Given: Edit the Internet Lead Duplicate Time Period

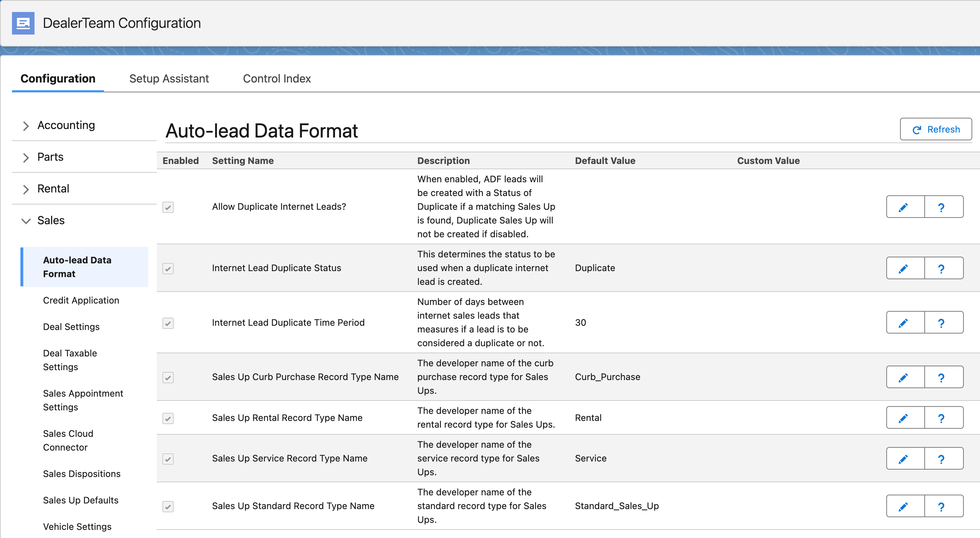Looking at the screenshot, I should coord(905,323).
